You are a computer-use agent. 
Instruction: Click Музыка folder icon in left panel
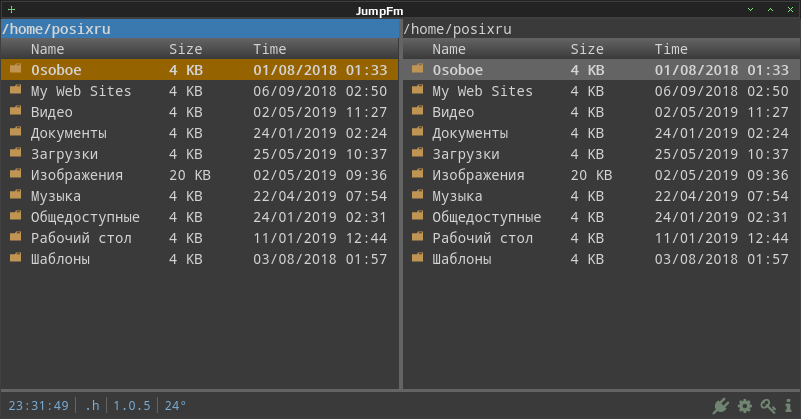tap(16, 194)
